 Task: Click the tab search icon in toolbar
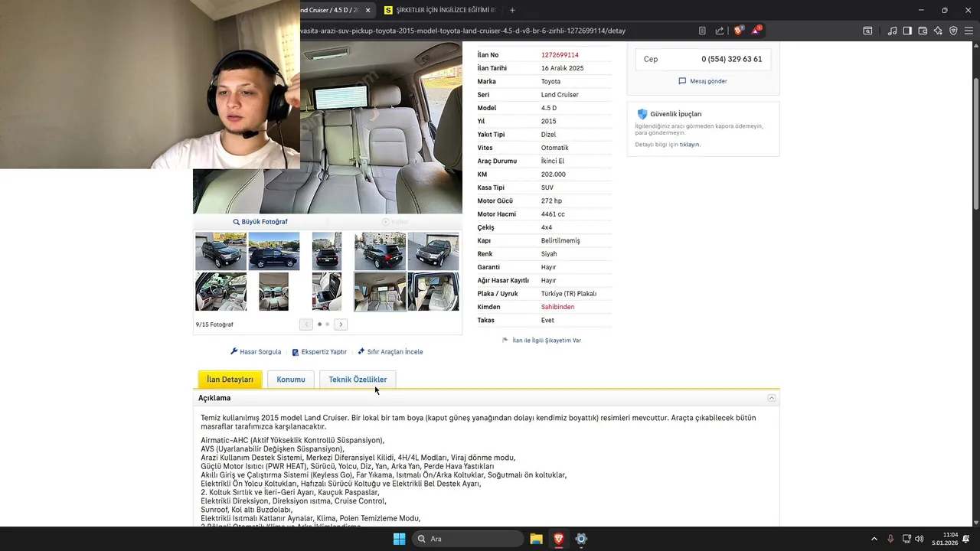point(867,31)
